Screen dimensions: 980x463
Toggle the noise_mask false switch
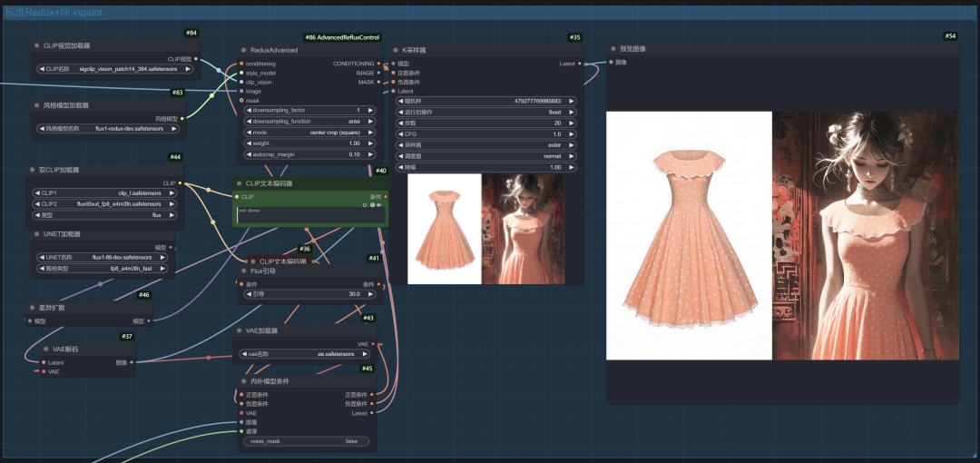(x=306, y=441)
